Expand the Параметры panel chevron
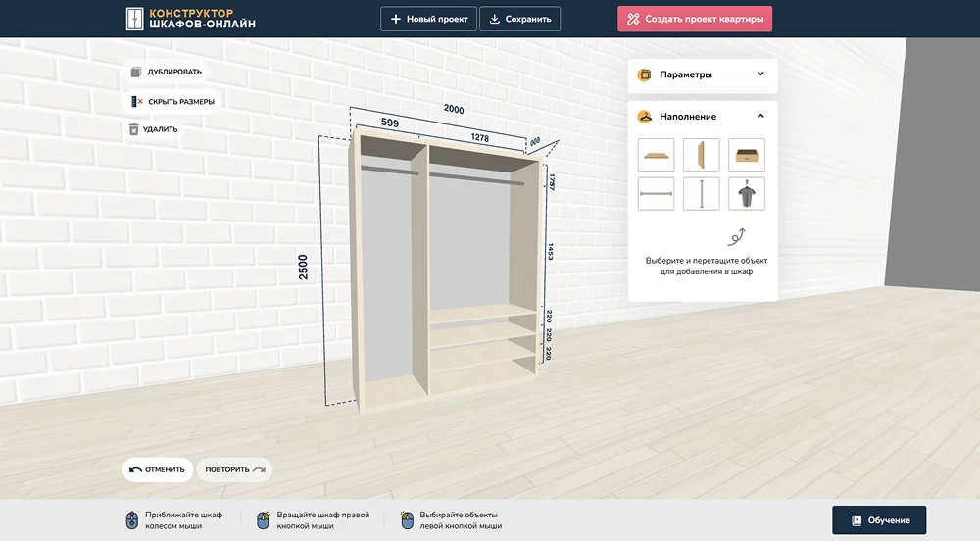This screenshot has height=541, width=980. point(760,74)
